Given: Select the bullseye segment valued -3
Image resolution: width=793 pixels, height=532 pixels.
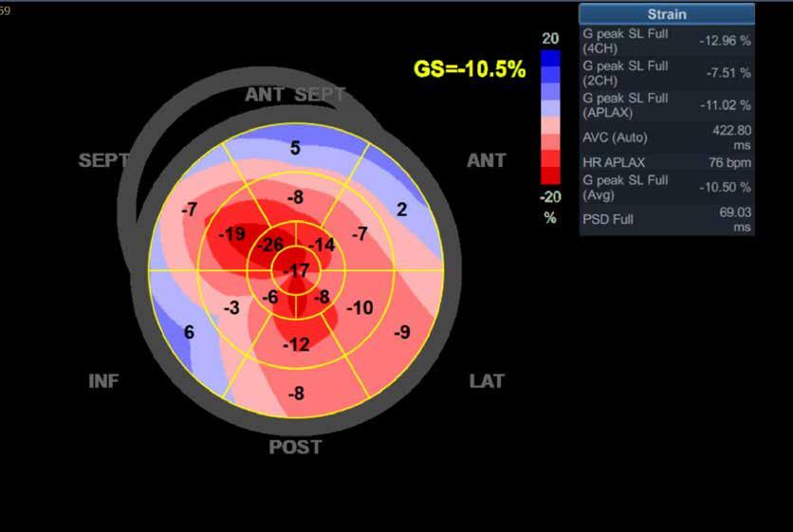Looking at the screenshot, I should pyautogui.click(x=231, y=307).
